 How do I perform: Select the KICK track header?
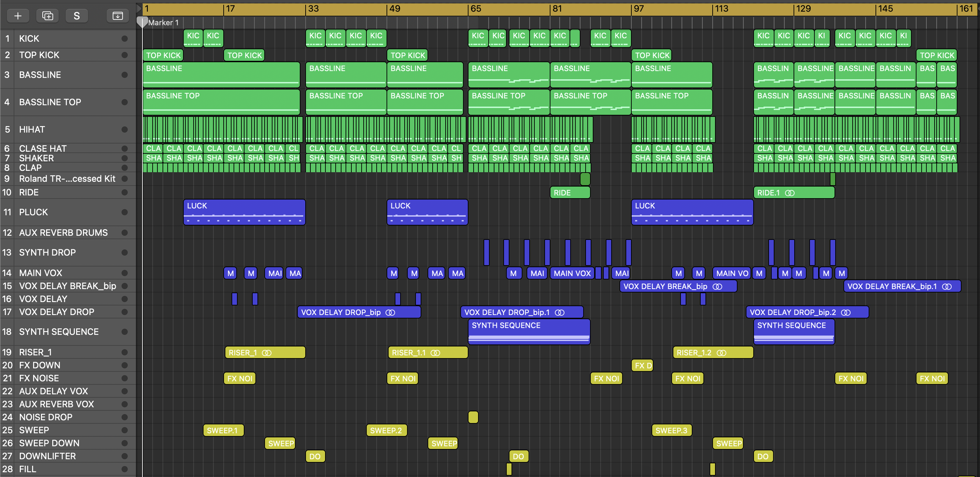point(68,39)
